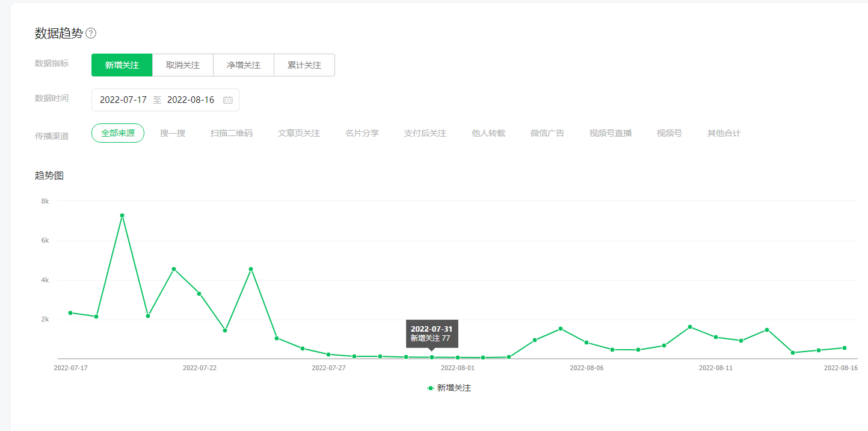Filter by 视频号 channel
868x431 pixels.
[x=669, y=133]
